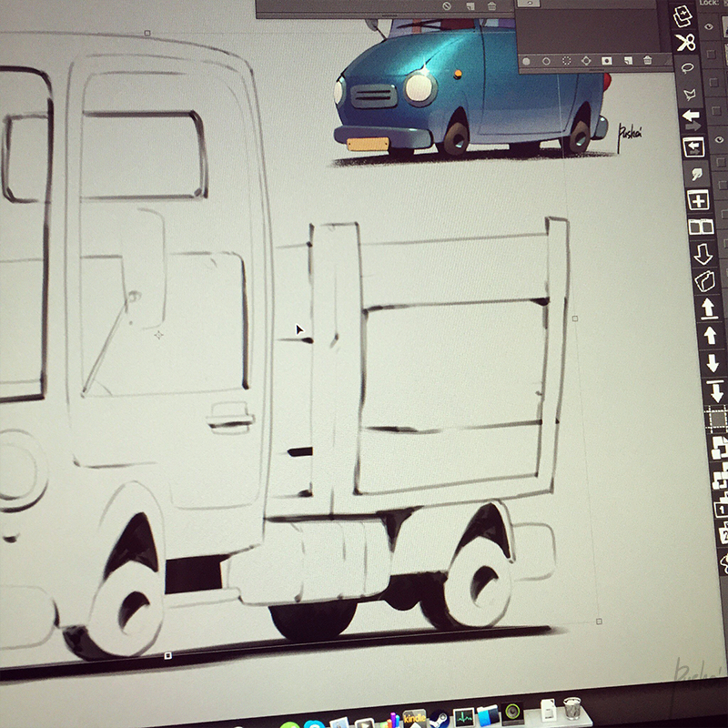Click the trash icon in the panel footer
The width and height of the screenshot is (728, 728).
click(x=648, y=60)
